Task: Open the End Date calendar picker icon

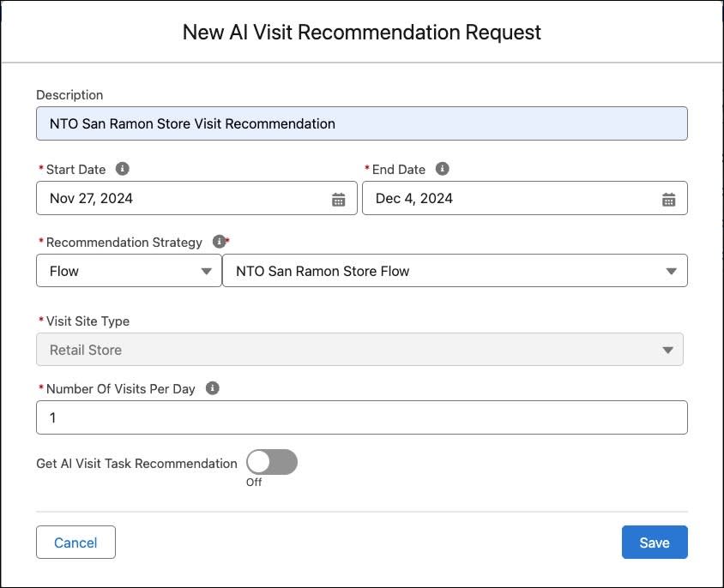Action: (668, 200)
